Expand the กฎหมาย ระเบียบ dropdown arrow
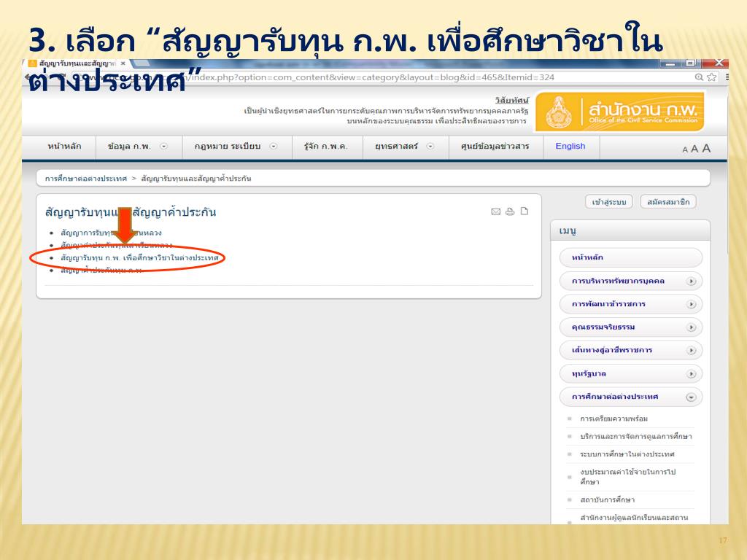This screenshot has height=560, width=747. tap(274, 146)
